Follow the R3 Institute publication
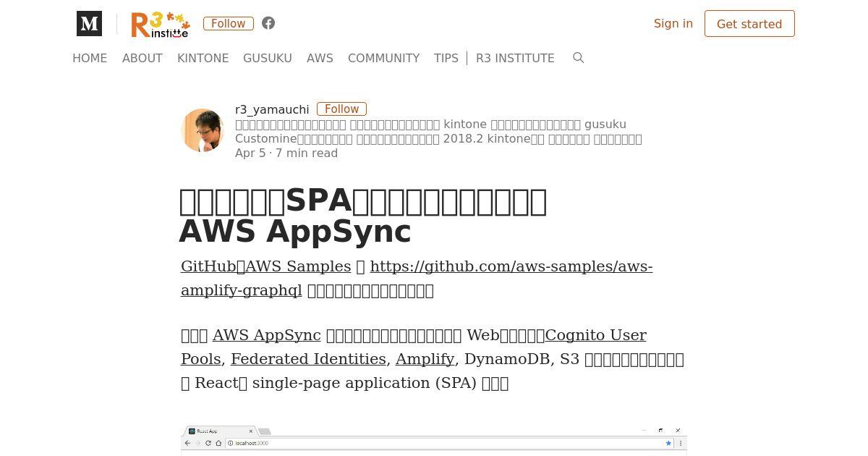The image size is (868, 456). [229, 23]
